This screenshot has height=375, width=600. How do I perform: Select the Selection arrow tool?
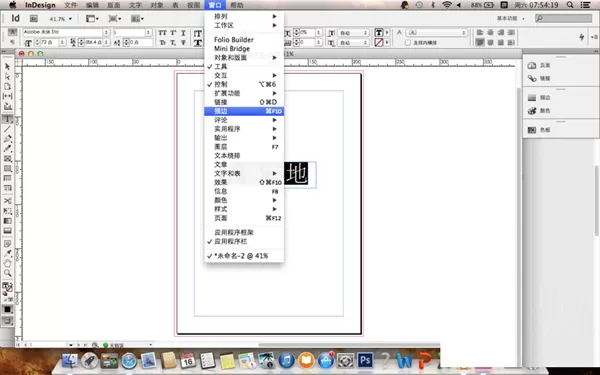click(x=7, y=67)
